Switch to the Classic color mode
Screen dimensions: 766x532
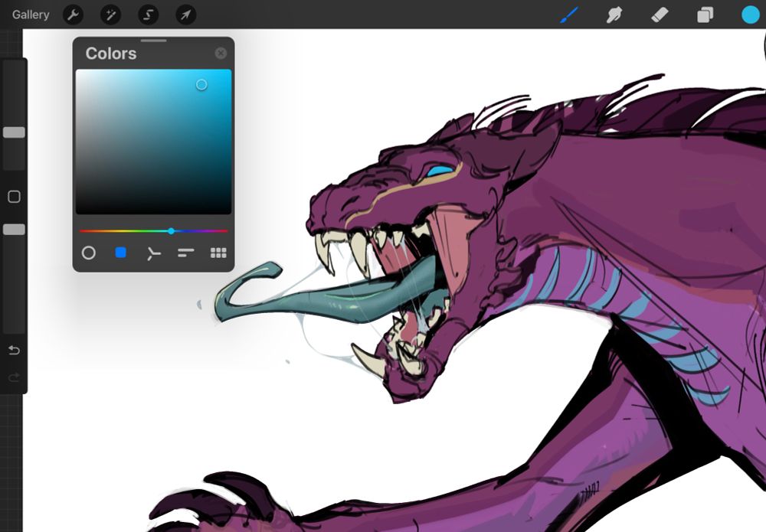[121, 253]
